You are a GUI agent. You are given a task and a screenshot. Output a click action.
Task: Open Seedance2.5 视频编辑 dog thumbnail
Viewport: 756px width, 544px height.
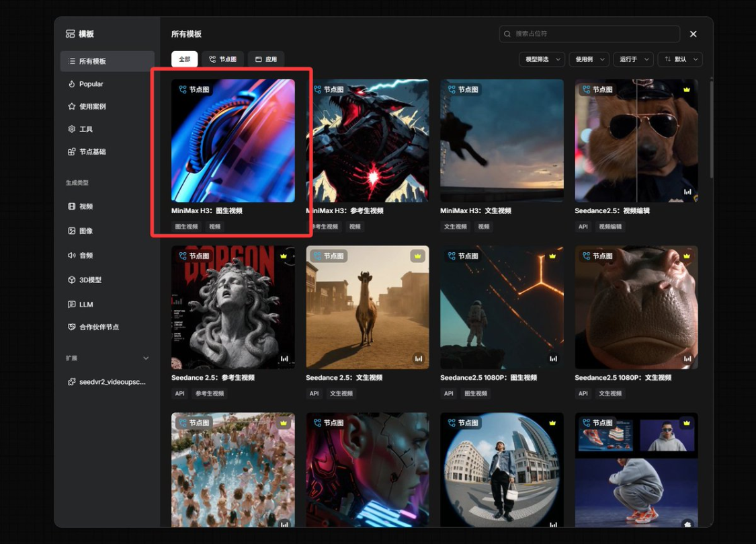click(636, 141)
